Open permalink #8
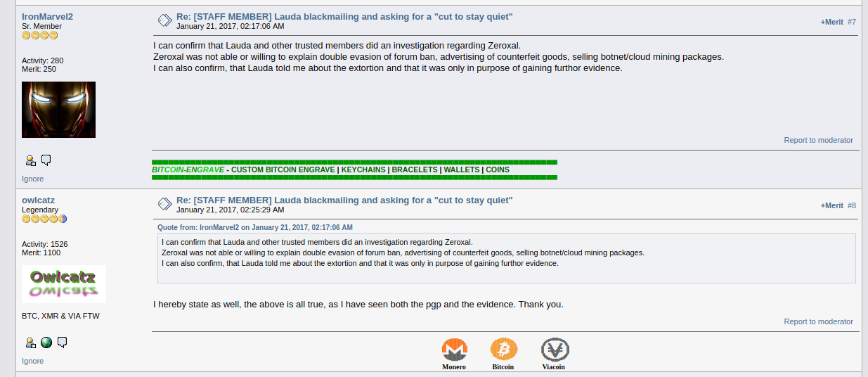 point(851,205)
